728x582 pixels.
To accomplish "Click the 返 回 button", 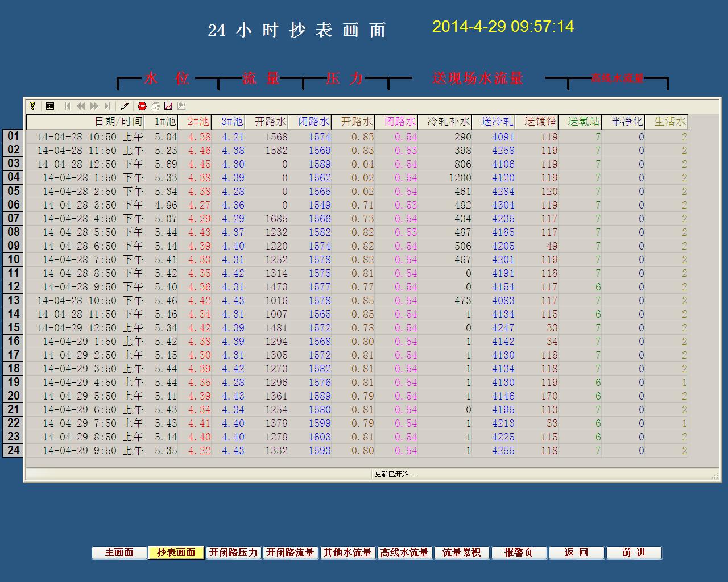I will coord(576,552).
